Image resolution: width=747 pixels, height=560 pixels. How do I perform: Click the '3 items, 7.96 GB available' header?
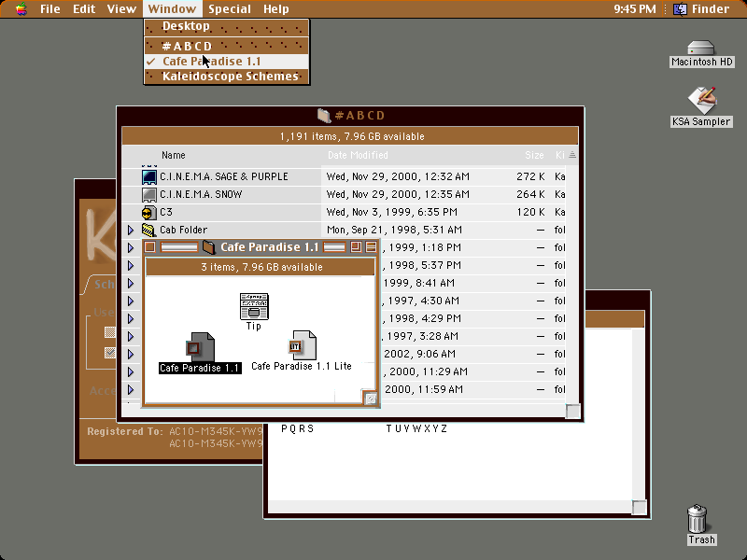262,267
